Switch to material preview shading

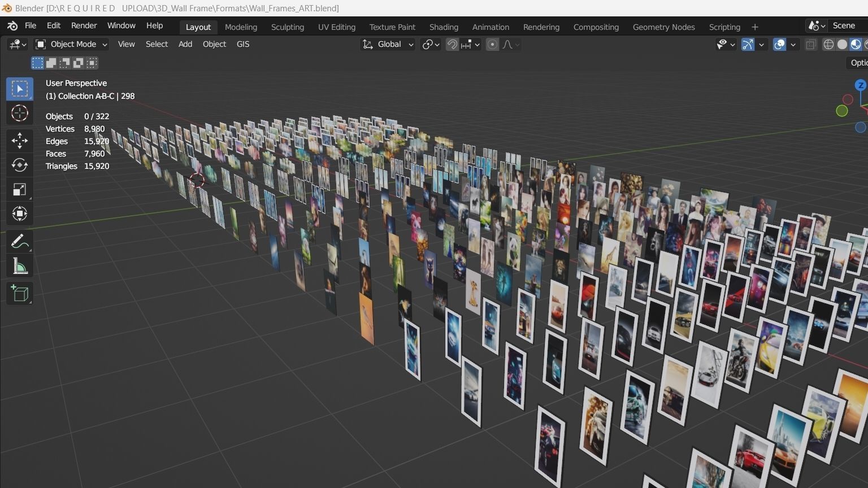coord(856,45)
